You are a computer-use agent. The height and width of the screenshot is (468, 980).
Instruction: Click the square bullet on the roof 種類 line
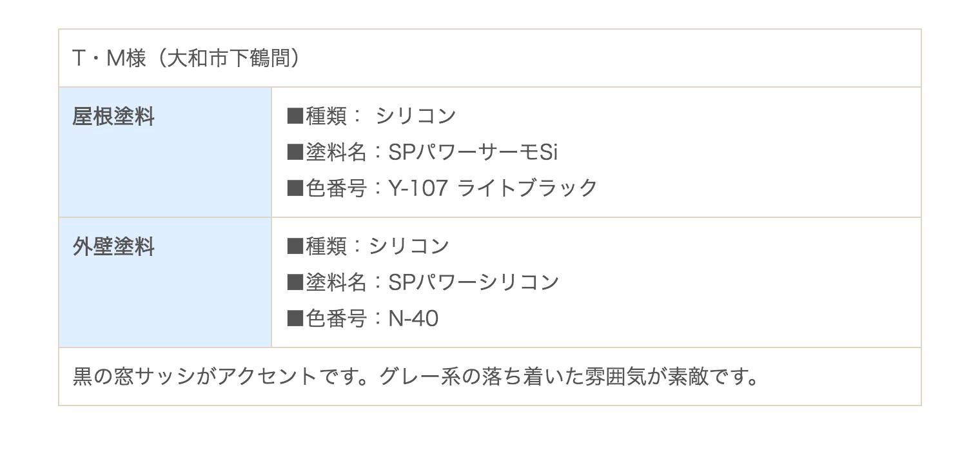(295, 116)
